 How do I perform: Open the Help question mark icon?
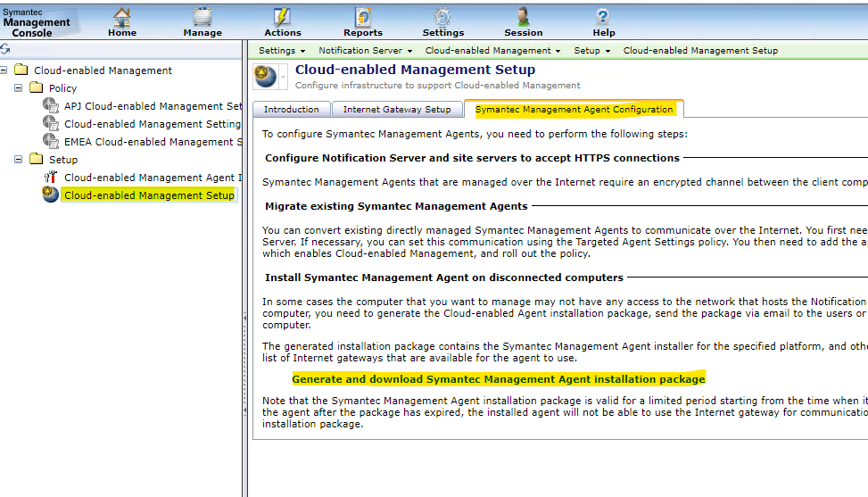point(603,18)
